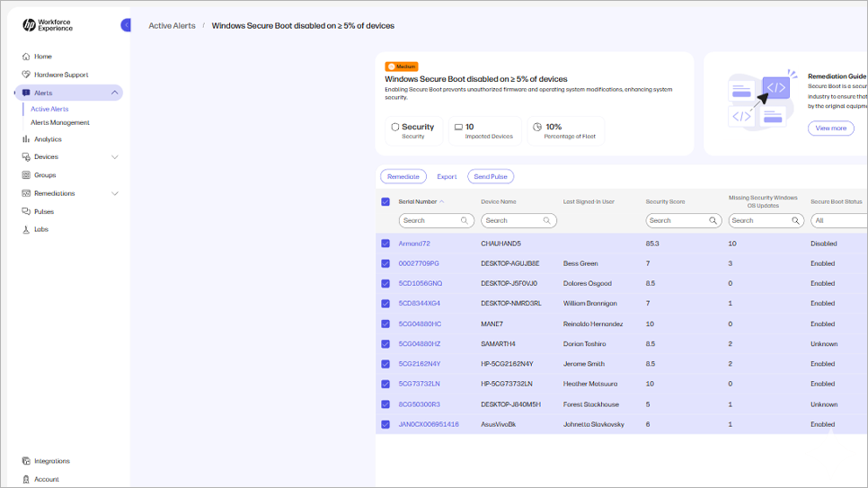Collapse the Alerts menu chevron
This screenshot has height=488, width=868.
(x=115, y=93)
